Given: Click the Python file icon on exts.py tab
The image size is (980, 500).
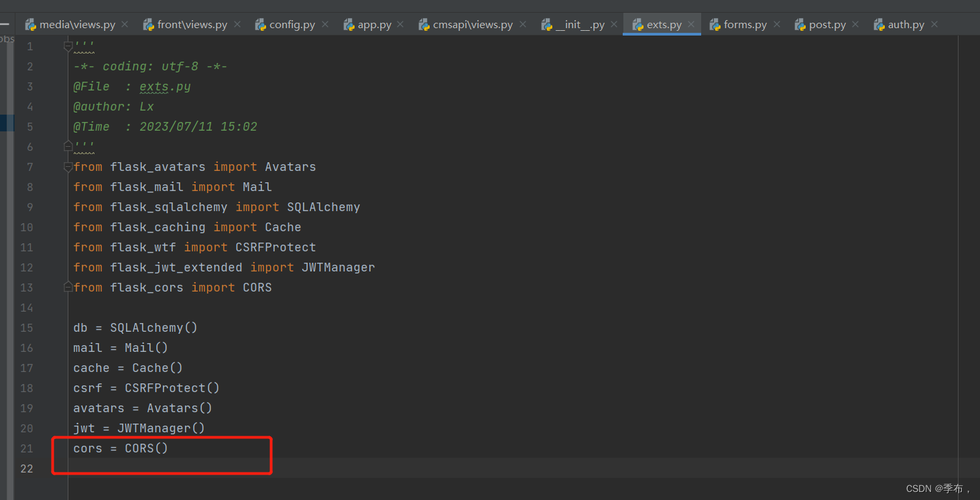Looking at the screenshot, I should coord(637,24).
